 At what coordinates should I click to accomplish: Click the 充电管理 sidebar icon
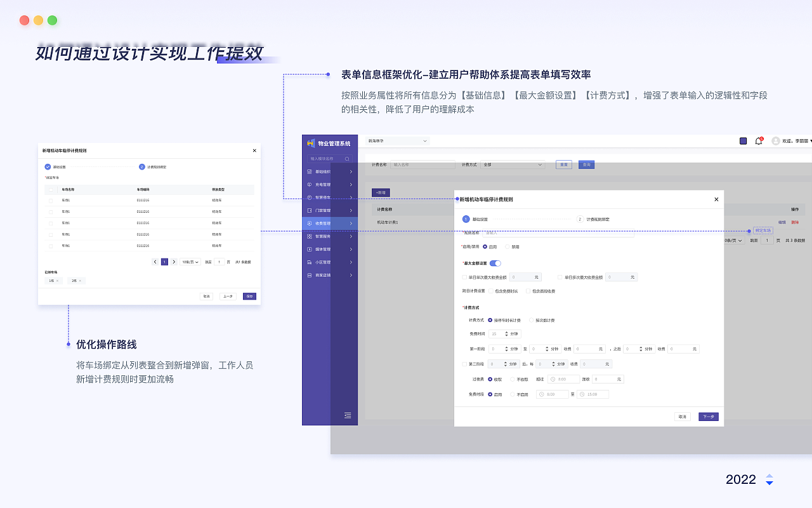[x=309, y=185]
